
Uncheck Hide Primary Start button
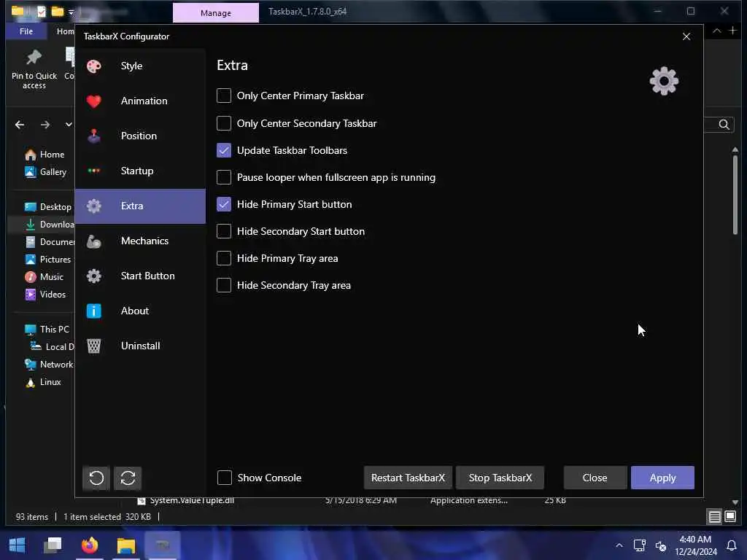pos(224,204)
